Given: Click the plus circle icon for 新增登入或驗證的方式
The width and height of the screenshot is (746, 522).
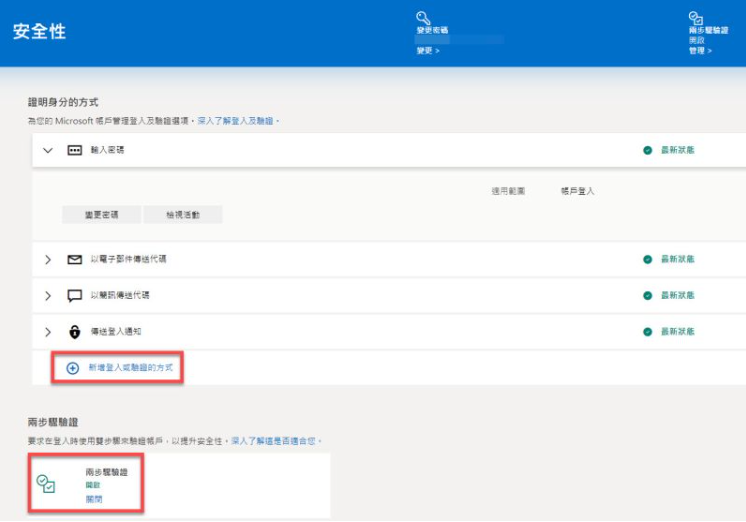Looking at the screenshot, I should point(72,368).
